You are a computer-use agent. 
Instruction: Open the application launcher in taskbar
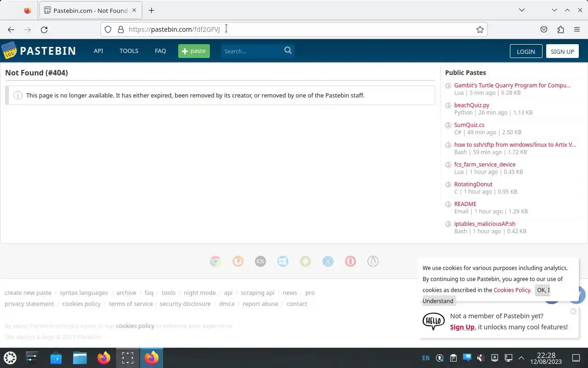point(10,357)
